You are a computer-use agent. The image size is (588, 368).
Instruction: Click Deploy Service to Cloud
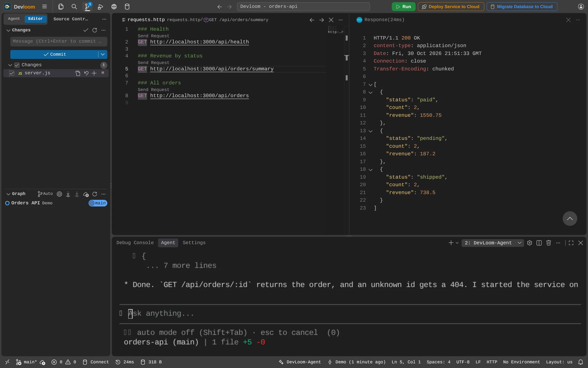(x=451, y=7)
